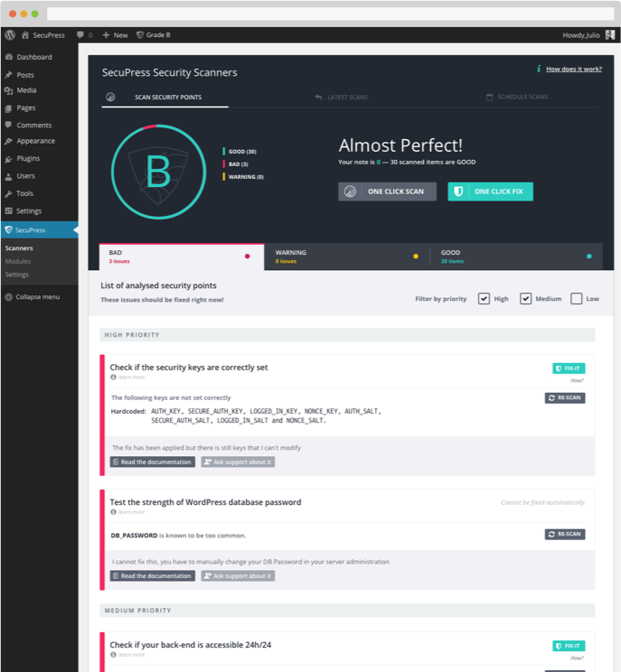Open the Posts pin icon in the sidebar
The image size is (621, 672).
[x=8, y=75]
